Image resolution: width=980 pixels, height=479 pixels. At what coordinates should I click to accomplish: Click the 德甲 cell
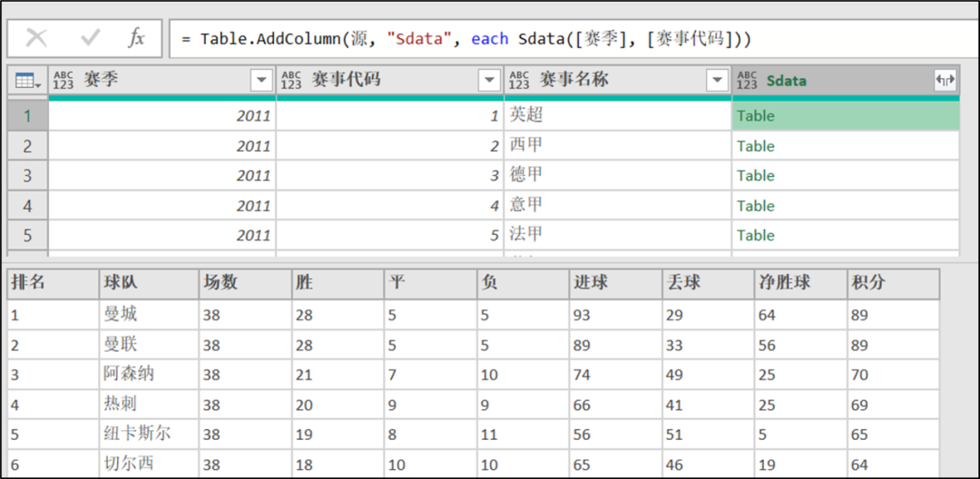point(618,176)
